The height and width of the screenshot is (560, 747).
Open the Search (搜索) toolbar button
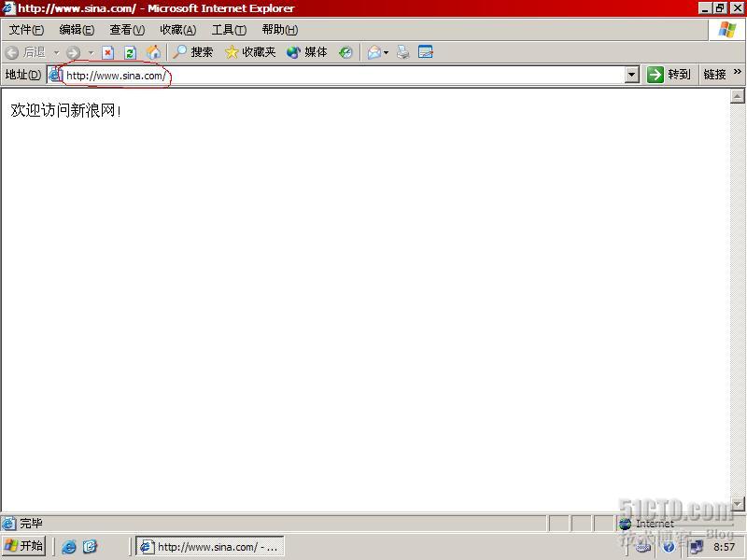point(192,52)
